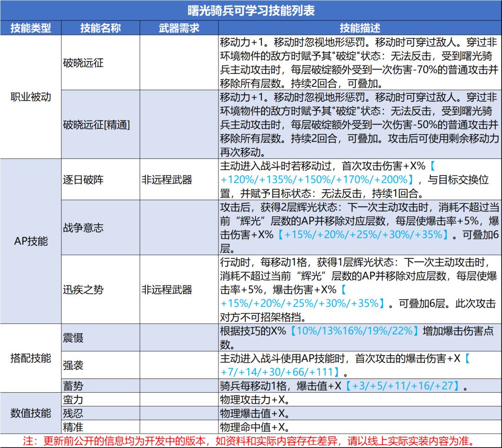Click the 数值技能 category cell
The height and width of the screenshot is (448, 502).
click(x=31, y=413)
